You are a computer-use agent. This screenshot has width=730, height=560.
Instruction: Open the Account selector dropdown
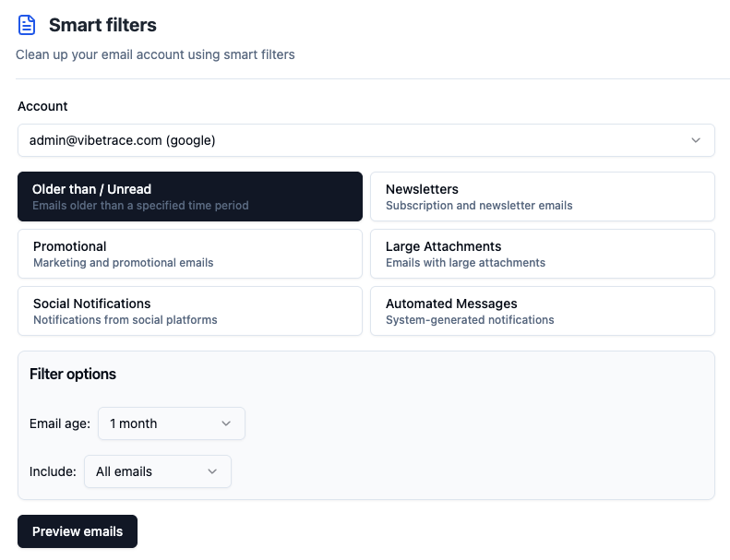tap(366, 140)
